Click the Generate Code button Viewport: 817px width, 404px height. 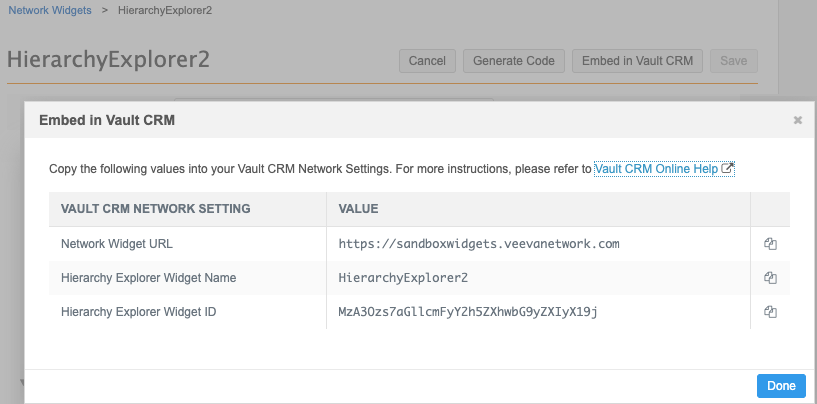[514, 61]
